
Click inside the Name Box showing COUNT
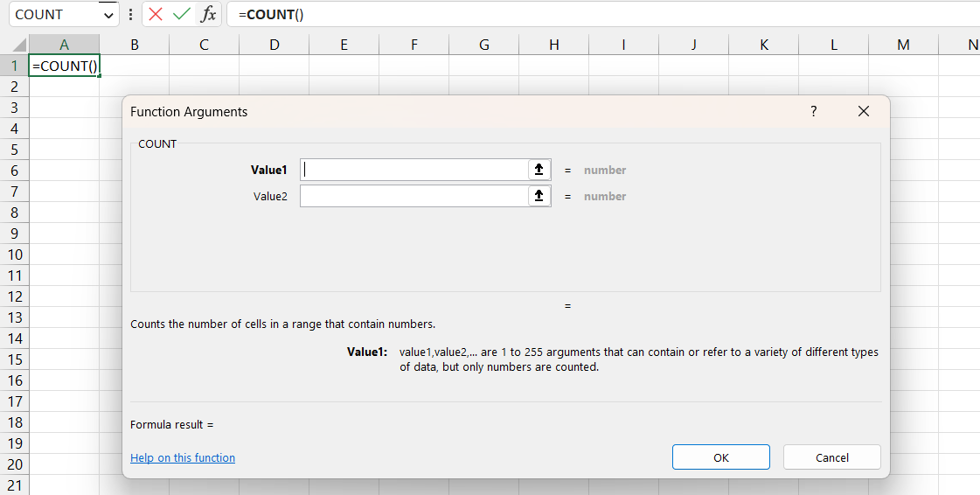tap(52, 15)
